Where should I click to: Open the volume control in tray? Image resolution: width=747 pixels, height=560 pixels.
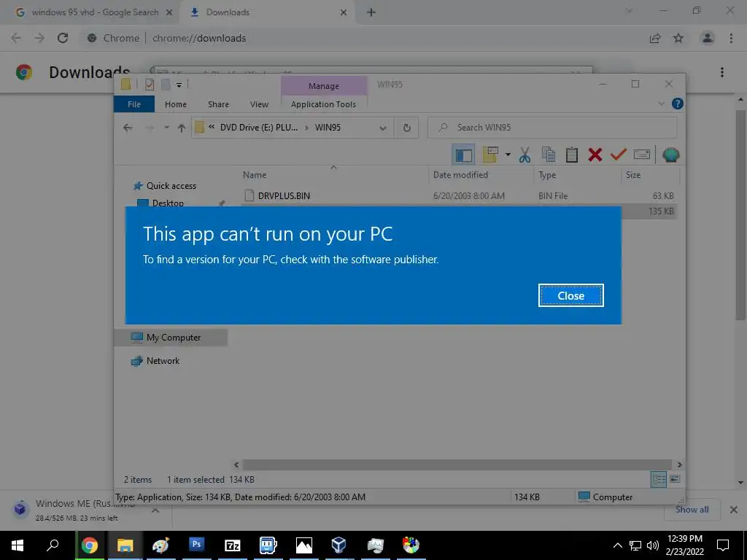coord(653,545)
